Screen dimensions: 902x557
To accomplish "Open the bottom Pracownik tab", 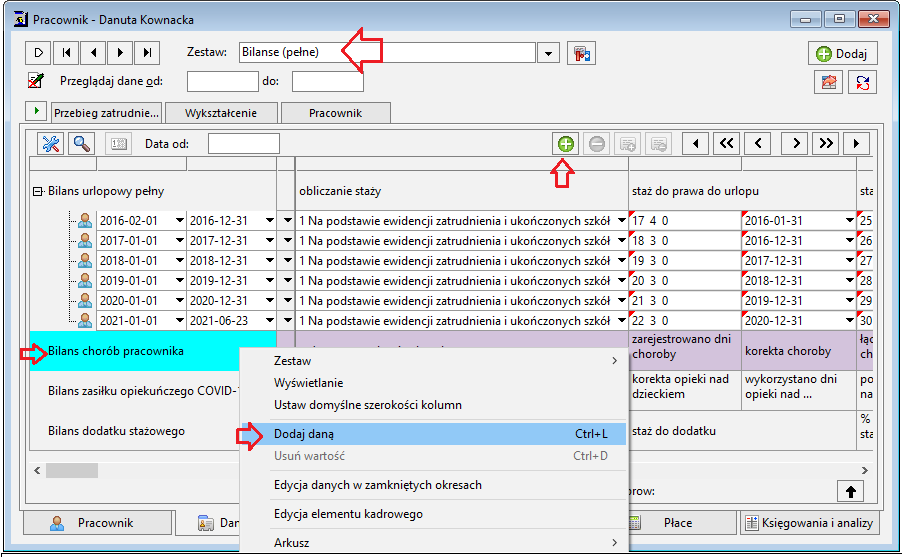I will tap(97, 522).
